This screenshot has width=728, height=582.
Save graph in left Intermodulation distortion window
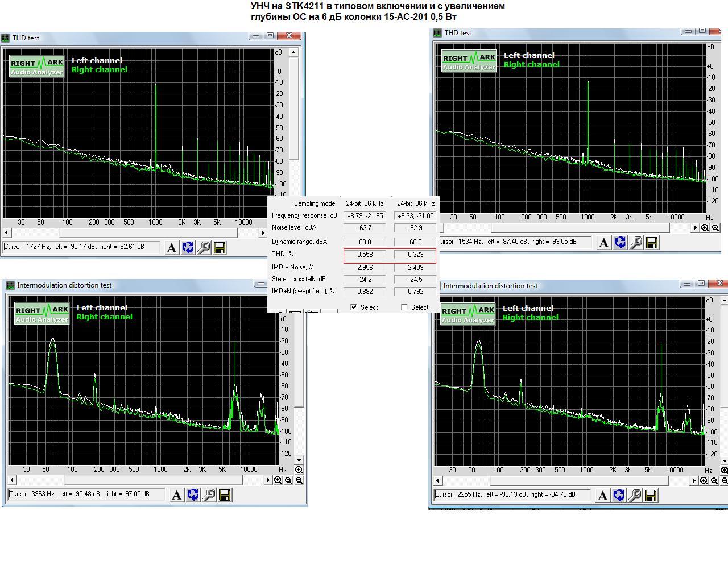pos(225,495)
